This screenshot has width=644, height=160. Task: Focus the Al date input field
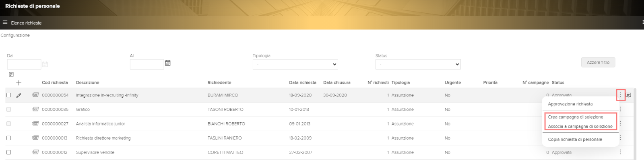click(x=147, y=64)
